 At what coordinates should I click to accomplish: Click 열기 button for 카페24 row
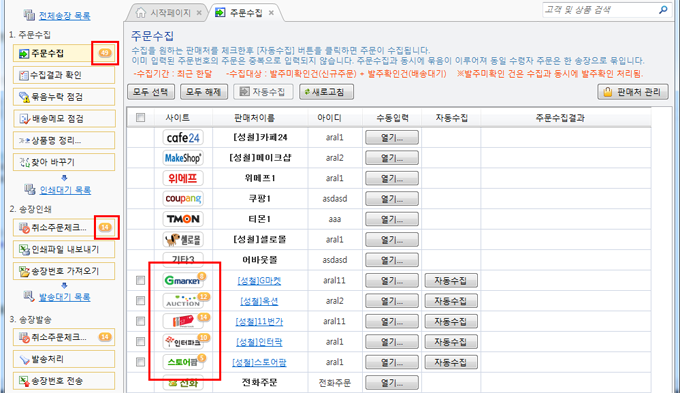[392, 138]
